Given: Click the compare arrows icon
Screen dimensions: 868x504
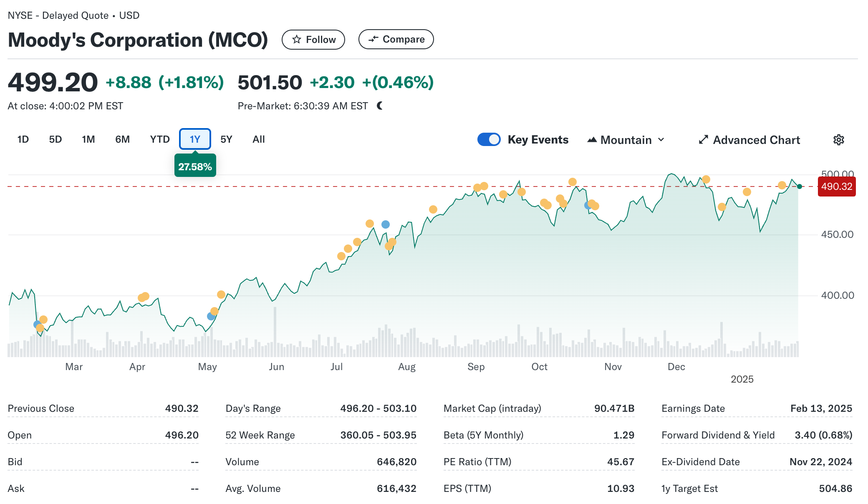Looking at the screenshot, I should [373, 39].
